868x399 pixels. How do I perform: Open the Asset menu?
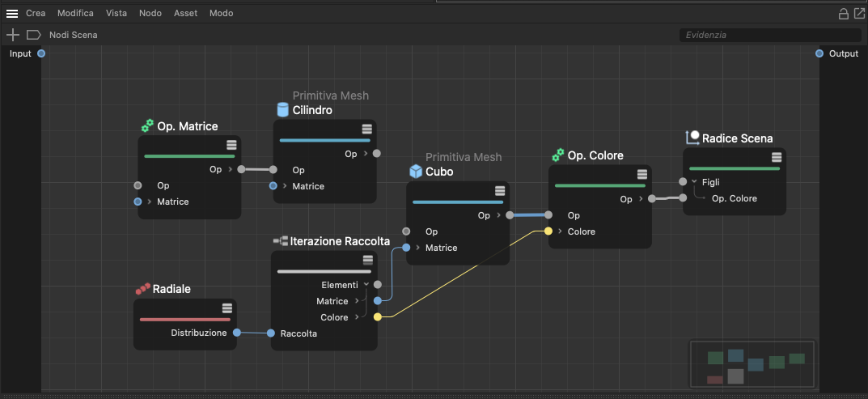click(x=185, y=13)
